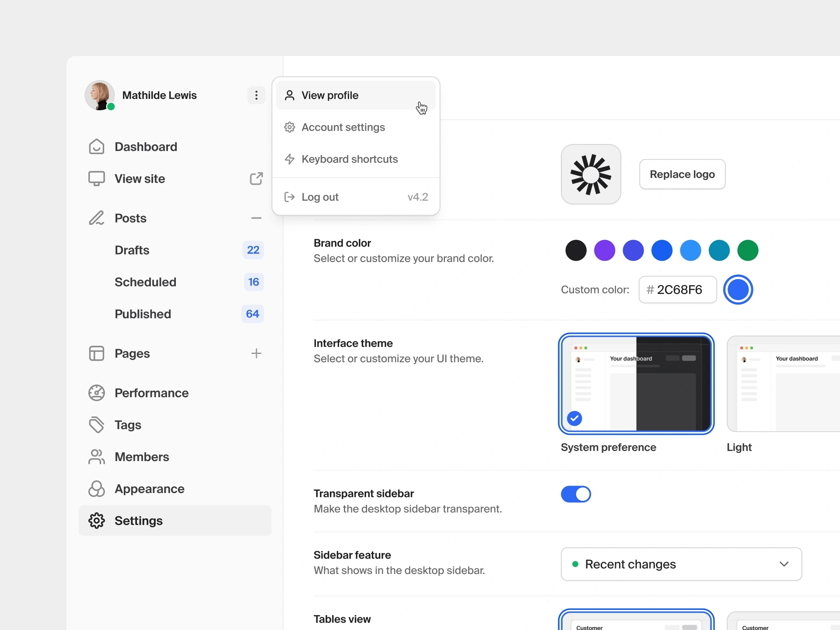The width and height of the screenshot is (840, 630).
Task: Toggle the Transparent sidebar switch
Action: coord(575,493)
